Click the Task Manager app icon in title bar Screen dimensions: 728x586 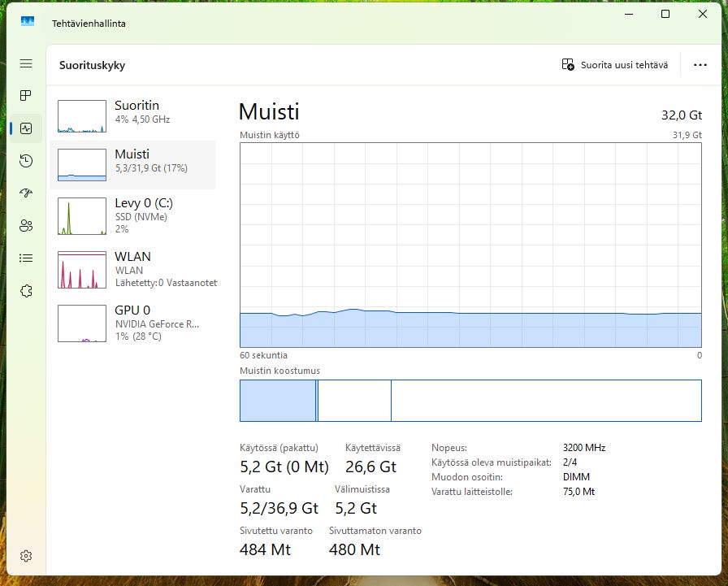coord(28,23)
